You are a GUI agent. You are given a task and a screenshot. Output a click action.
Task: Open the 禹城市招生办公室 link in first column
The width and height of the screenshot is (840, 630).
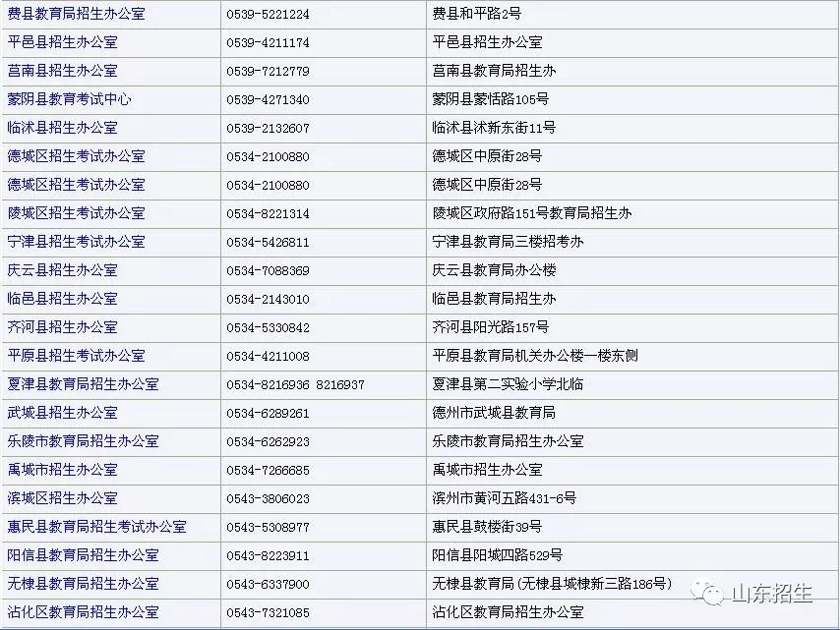click(62, 470)
